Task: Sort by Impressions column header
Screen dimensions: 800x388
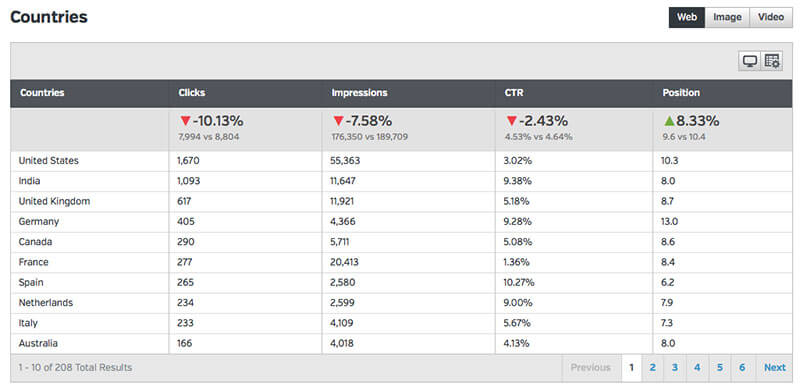Action: pyautogui.click(x=359, y=93)
